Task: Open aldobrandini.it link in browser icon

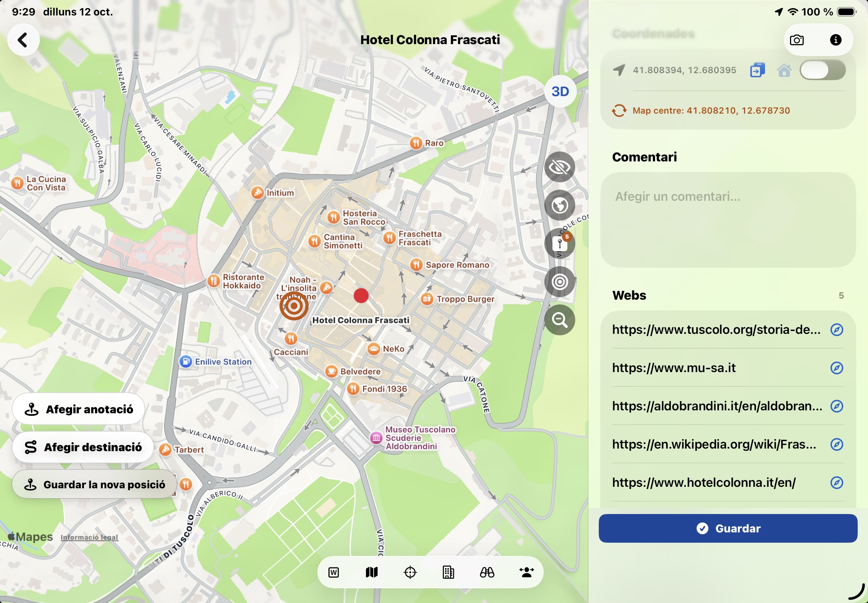Action: pos(837,406)
